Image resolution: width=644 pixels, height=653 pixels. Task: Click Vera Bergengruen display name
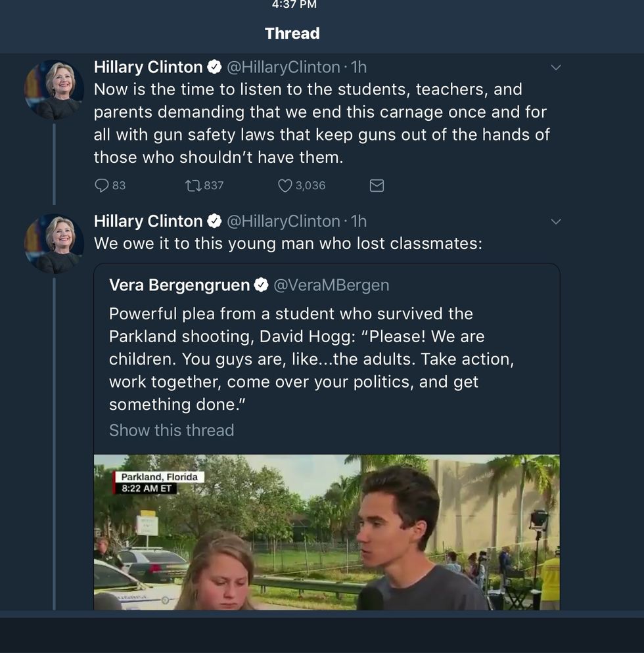click(x=179, y=285)
